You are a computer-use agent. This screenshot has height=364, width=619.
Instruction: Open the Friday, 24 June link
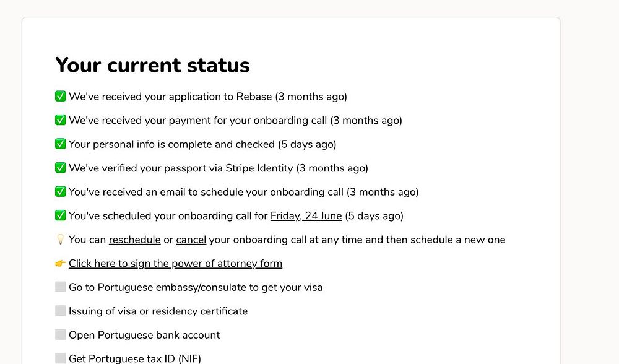click(306, 216)
